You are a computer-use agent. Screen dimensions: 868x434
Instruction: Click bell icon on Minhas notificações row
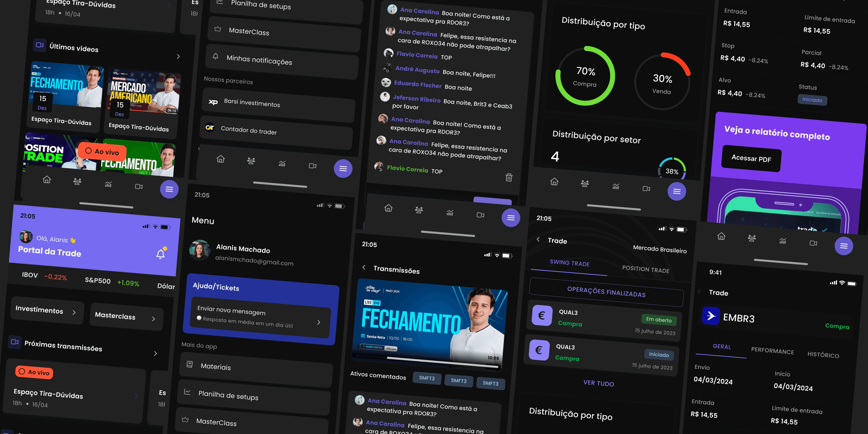point(215,56)
